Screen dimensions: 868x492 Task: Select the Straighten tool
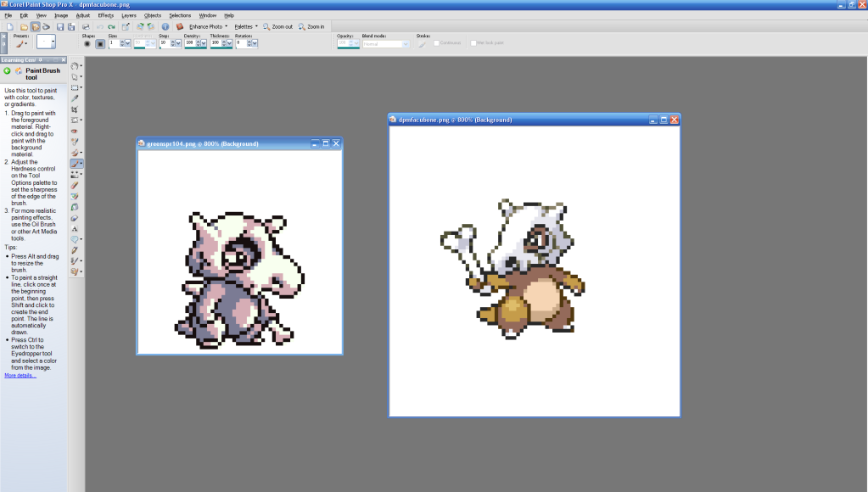(75, 120)
